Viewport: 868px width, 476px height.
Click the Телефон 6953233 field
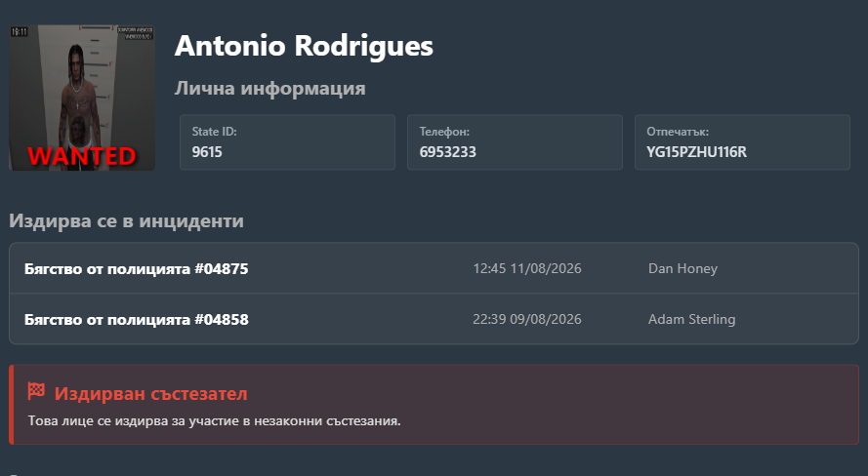coord(515,142)
